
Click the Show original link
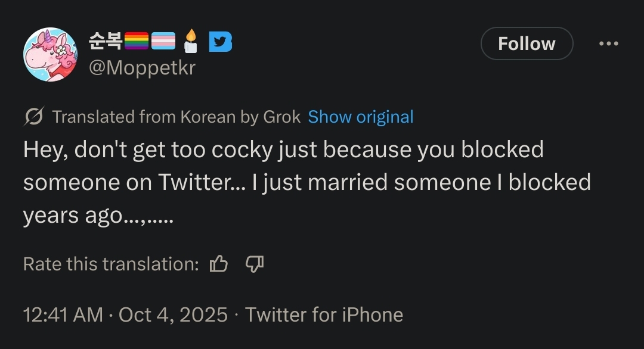(360, 117)
